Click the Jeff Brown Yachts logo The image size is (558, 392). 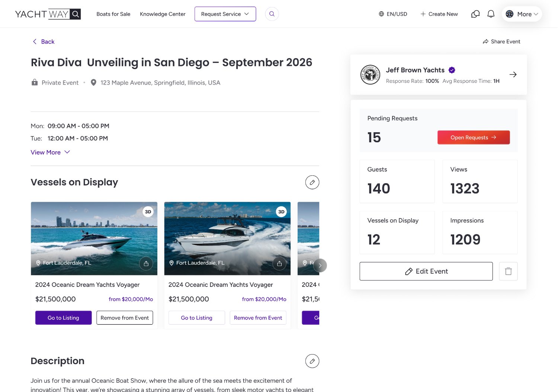pyautogui.click(x=370, y=75)
